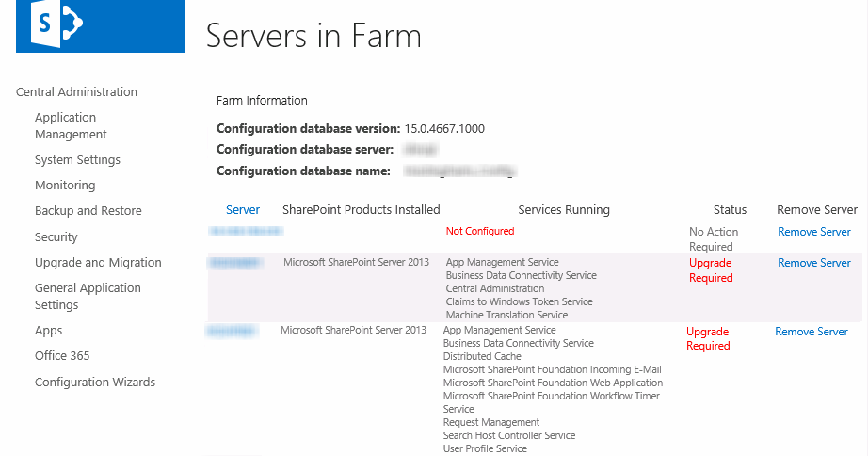
Task: Open blurred server link in Distributed Cache row
Action: point(232,332)
